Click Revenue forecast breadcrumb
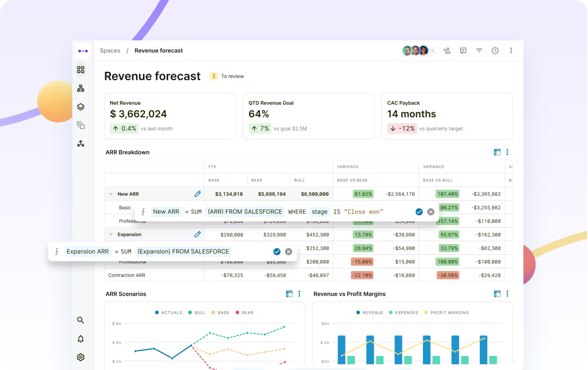Screen dimensions: 588x370 [x=159, y=51]
